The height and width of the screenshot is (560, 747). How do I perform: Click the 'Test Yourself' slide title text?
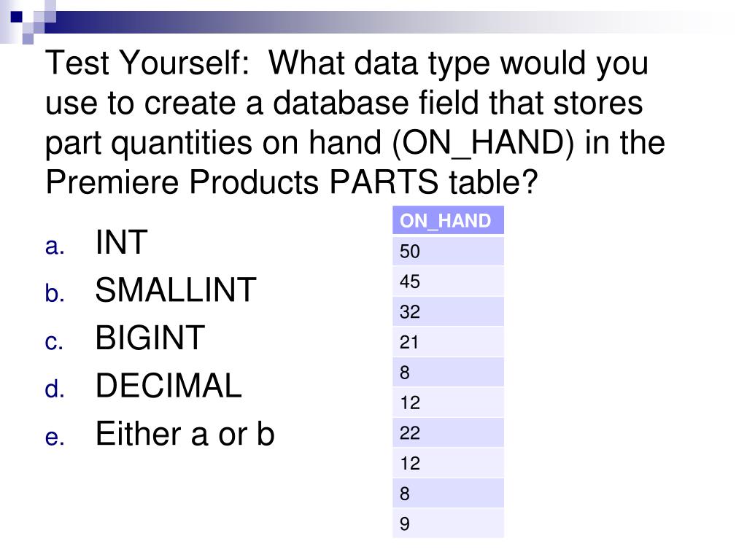coord(147,63)
